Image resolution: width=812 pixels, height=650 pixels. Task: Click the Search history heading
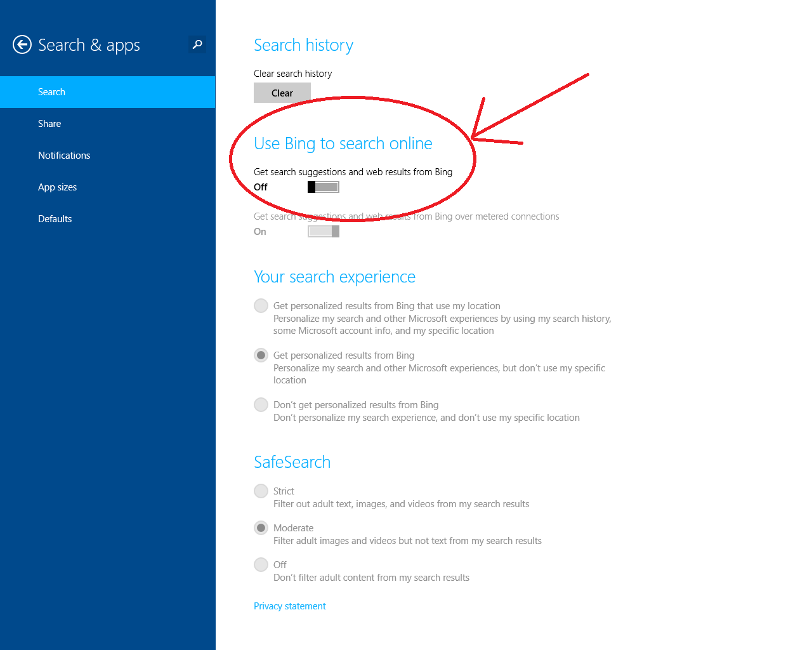tap(303, 45)
